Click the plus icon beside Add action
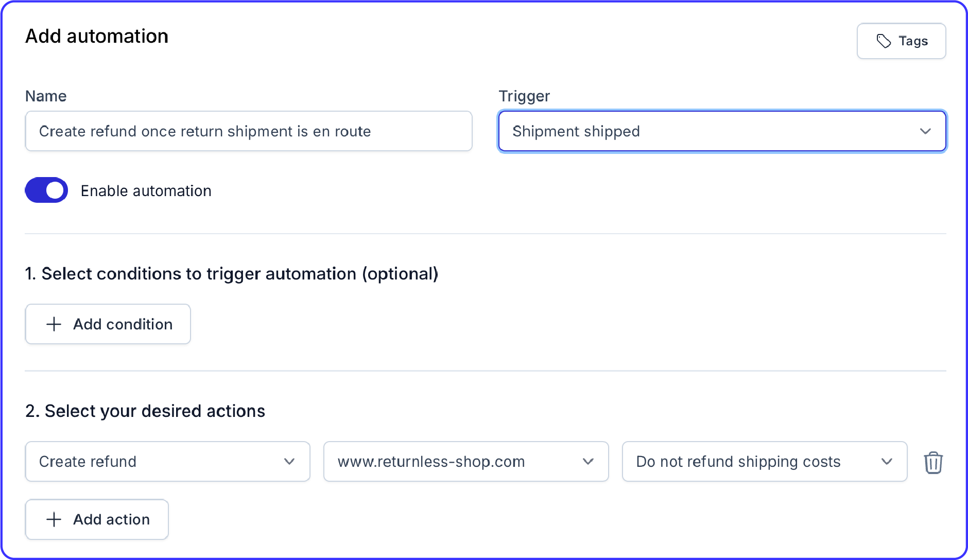This screenshot has height=560, width=968. tap(54, 519)
